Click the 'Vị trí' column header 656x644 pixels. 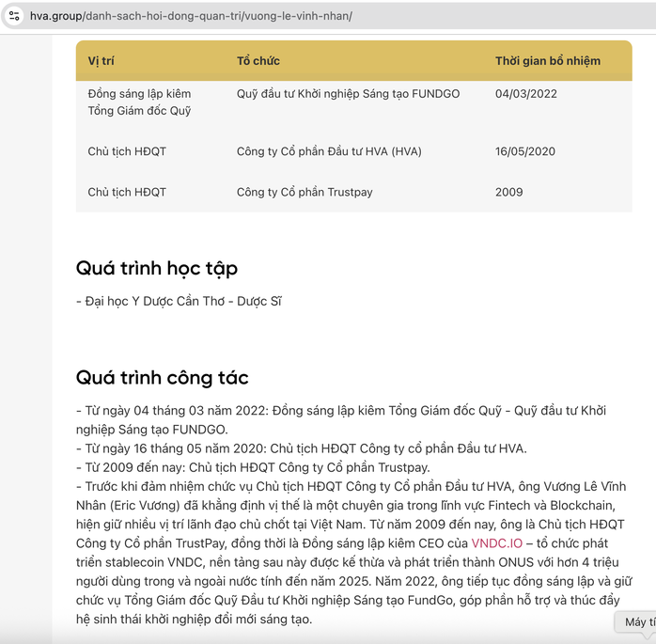[101, 61]
